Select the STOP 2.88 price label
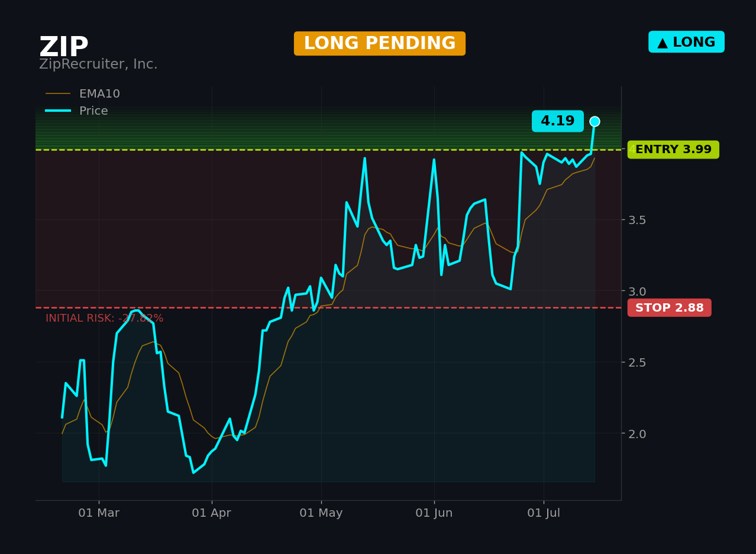The height and width of the screenshot is (554, 756). point(670,307)
